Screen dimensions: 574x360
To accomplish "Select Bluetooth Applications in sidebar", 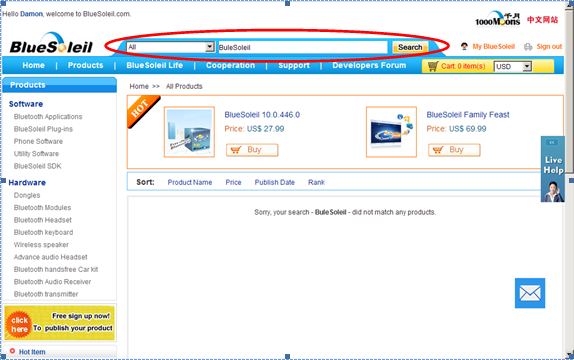I will (x=48, y=117).
